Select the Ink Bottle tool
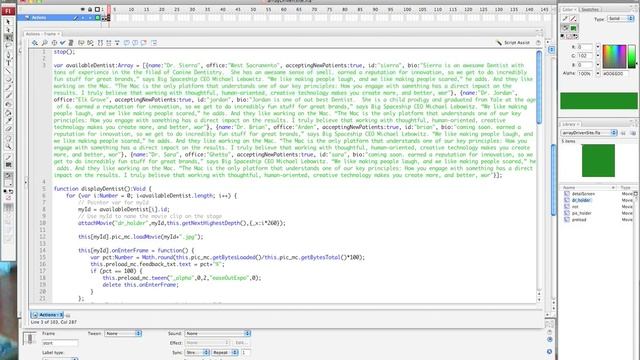Image resolution: width=640 pixels, height=360 pixels. pos(8,104)
